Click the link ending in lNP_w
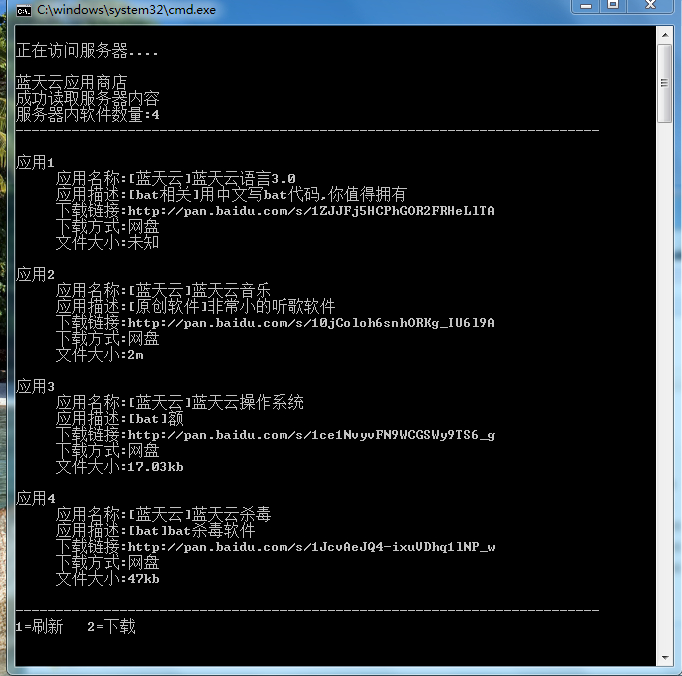This screenshot has height=676, width=682. pos(311,547)
